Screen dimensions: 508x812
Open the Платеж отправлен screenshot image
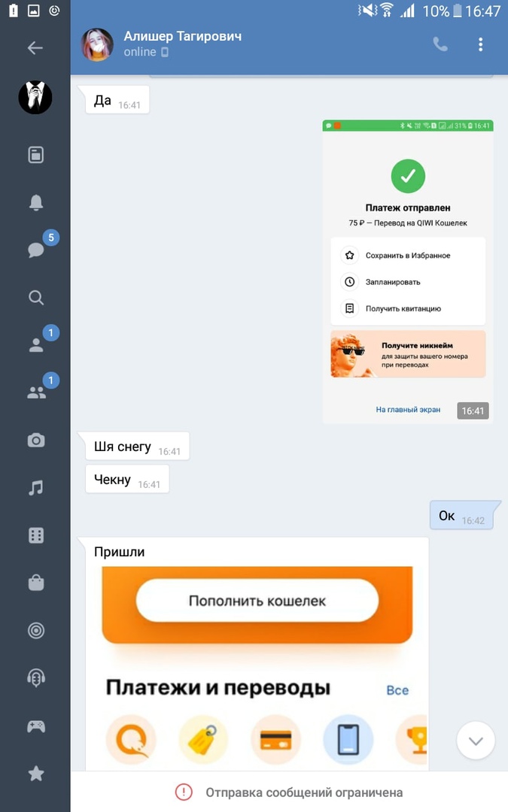(408, 272)
